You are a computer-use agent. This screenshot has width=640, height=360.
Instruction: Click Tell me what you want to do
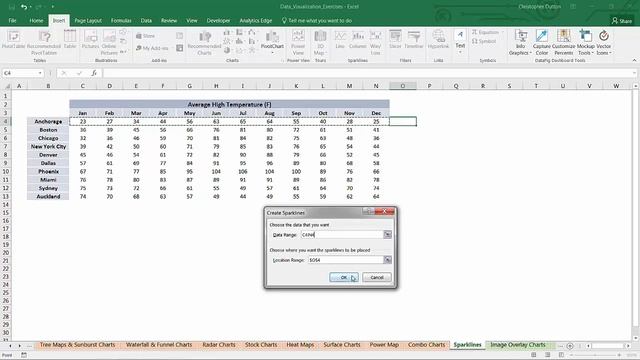(x=317, y=20)
